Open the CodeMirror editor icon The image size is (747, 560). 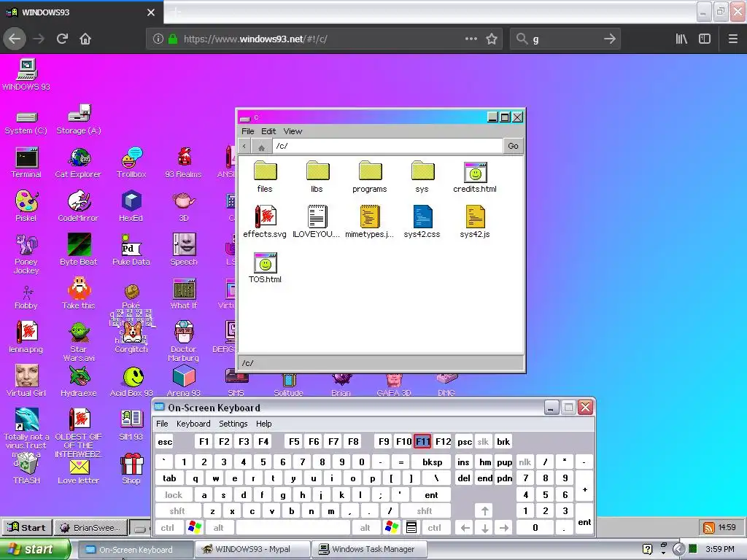[x=78, y=206]
